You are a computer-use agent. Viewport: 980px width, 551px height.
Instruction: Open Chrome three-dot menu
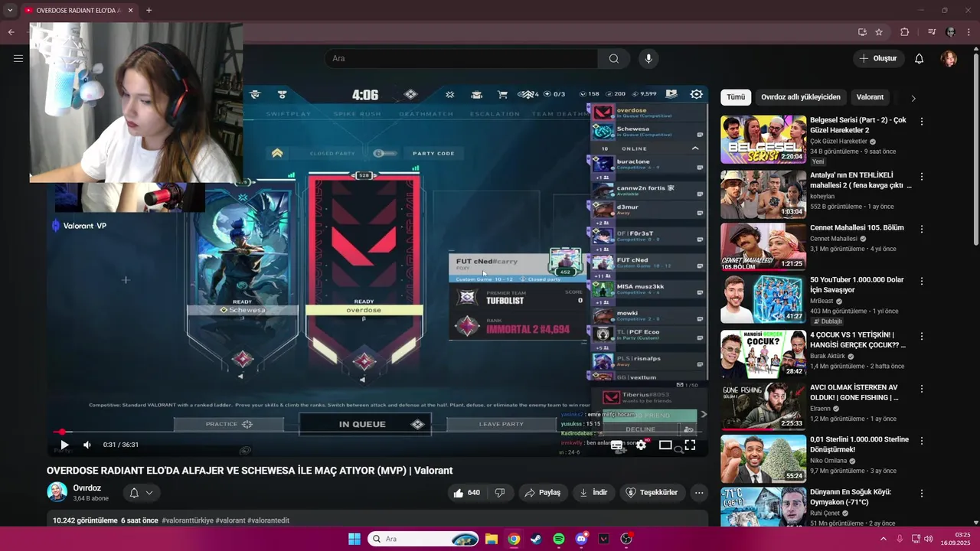[x=969, y=32]
